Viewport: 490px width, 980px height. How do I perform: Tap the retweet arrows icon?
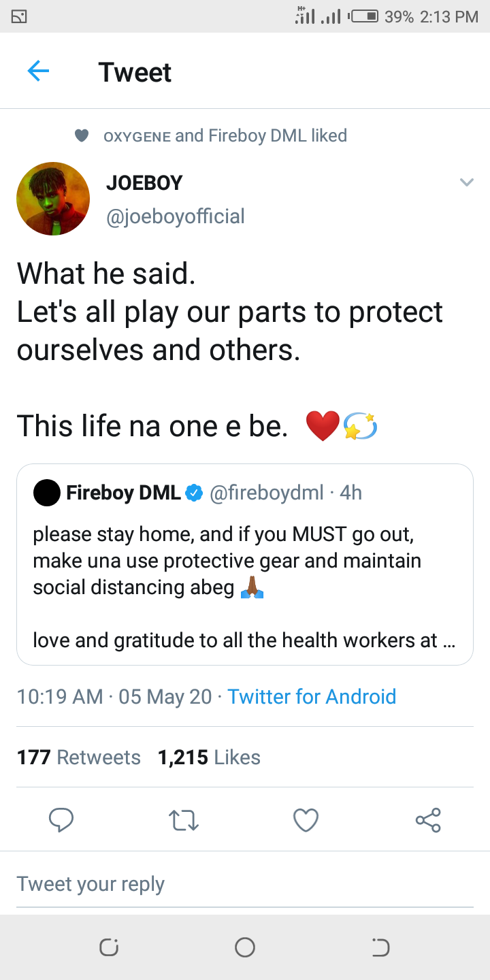click(183, 820)
